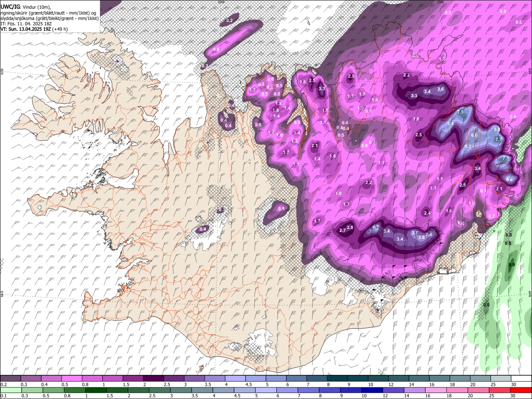Select the deep blue rain swatch between 10 and 12
The image size is (532, 399).
tap(371, 390)
